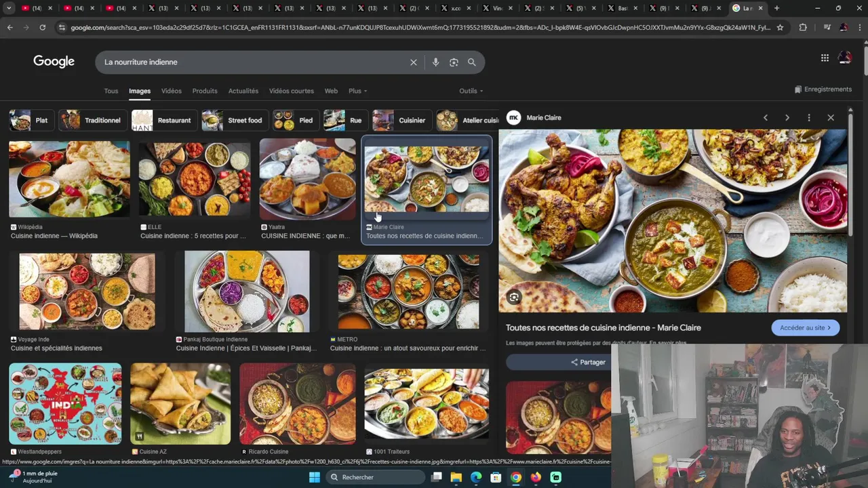
Task: Click the Partager share button
Action: pos(588,363)
